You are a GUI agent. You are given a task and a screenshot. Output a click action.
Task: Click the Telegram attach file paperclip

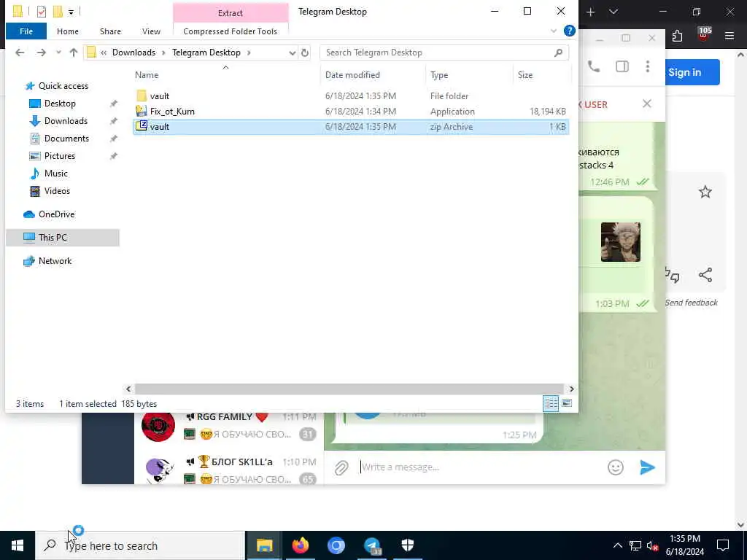click(341, 467)
